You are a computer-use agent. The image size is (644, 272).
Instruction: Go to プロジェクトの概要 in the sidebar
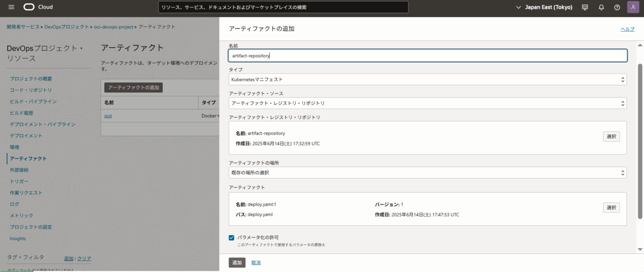[x=31, y=78]
